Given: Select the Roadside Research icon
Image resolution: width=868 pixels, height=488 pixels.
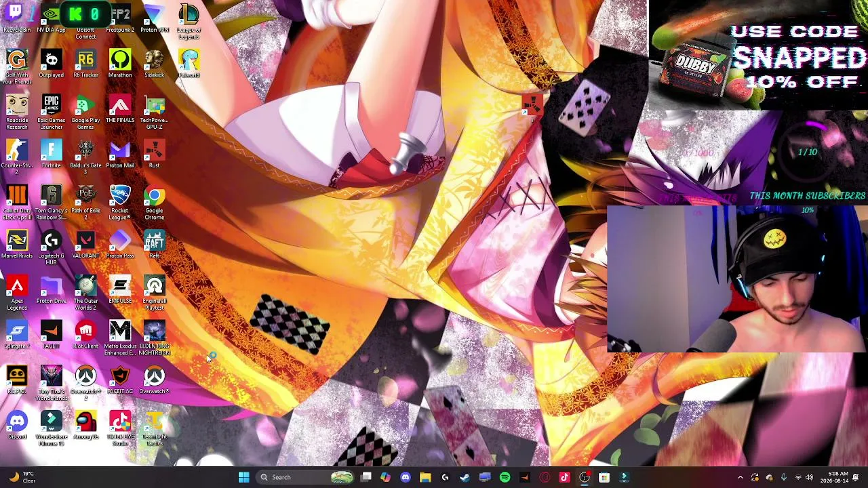Looking at the screenshot, I should [17, 112].
